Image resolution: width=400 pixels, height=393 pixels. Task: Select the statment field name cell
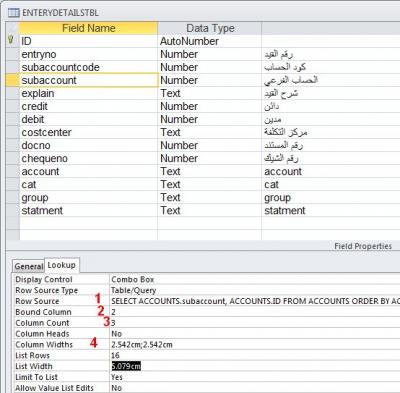coord(88,210)
